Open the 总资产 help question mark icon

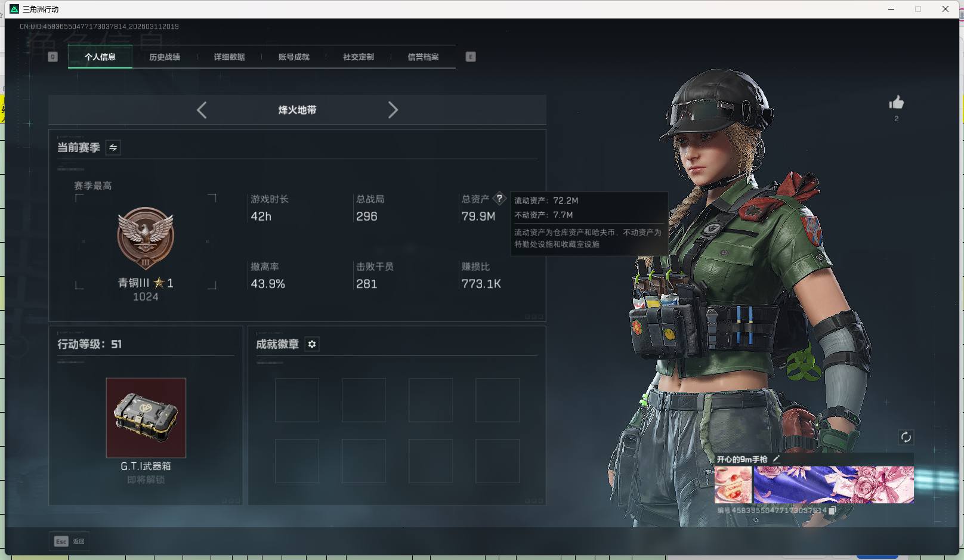pos(500,199)
